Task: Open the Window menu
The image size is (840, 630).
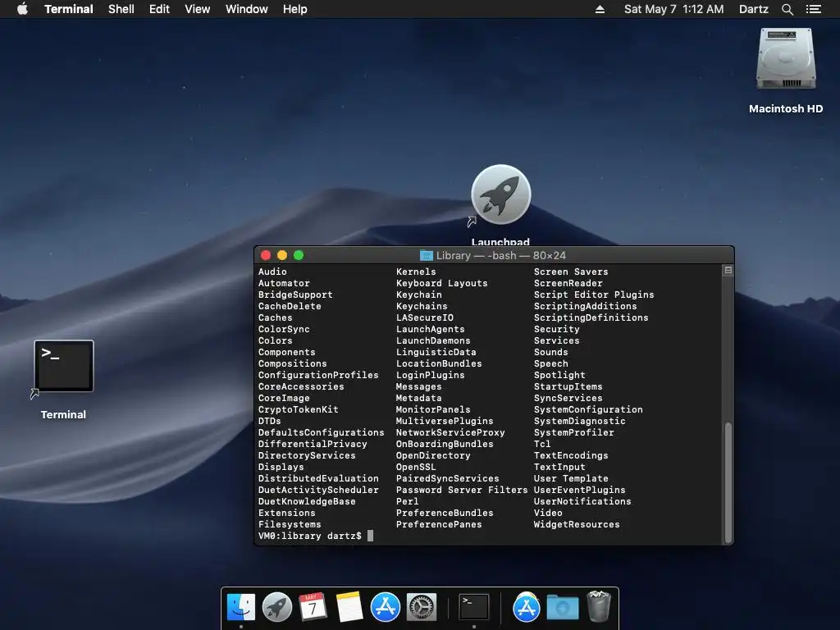Action: click(246, 9)
